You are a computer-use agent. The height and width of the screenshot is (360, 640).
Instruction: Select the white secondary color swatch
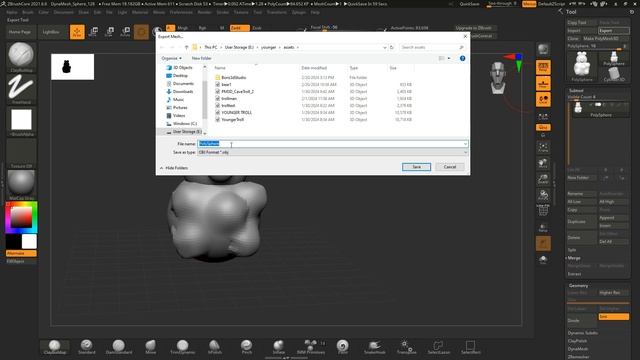(x=29, y=241)
